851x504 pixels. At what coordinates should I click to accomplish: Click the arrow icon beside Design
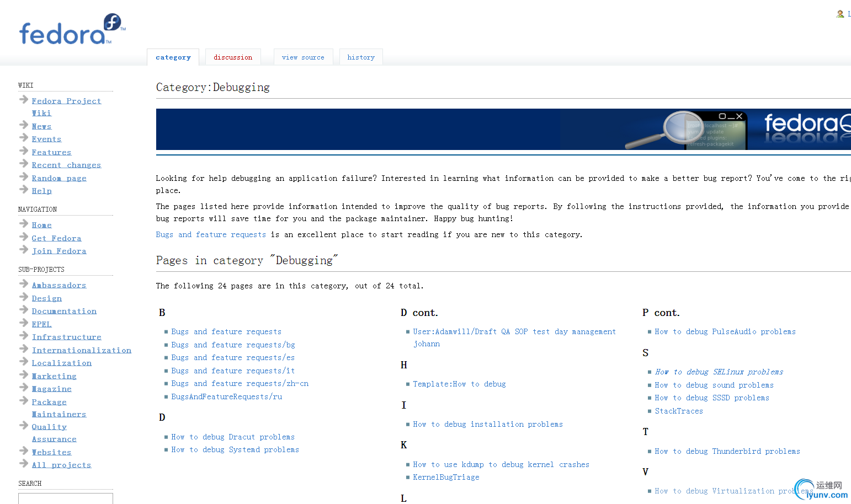[x=24, y=297]
